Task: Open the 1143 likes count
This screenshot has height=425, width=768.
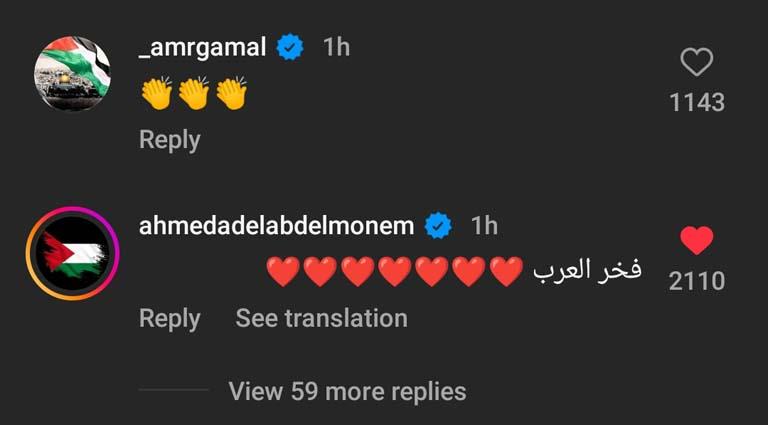Action: [x=696, y=102]
